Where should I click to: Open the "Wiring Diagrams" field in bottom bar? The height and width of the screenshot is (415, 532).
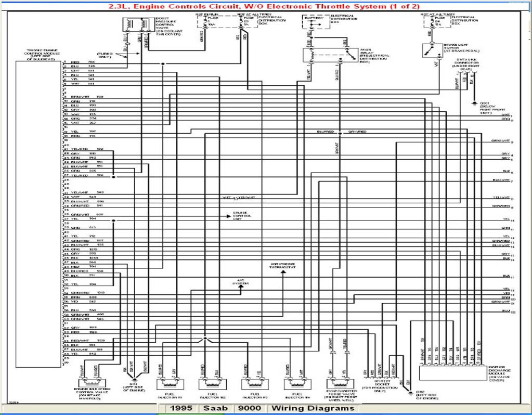coord(313,408)
